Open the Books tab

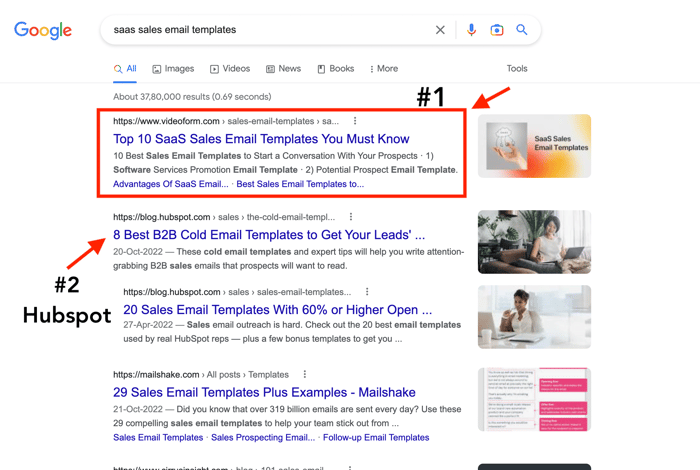336,69
